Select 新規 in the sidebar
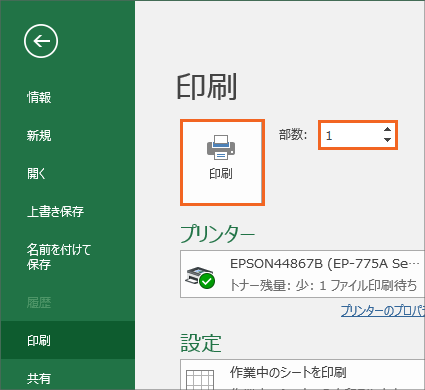The height and width of the screenshot is (390, 425). pos(39,135)
